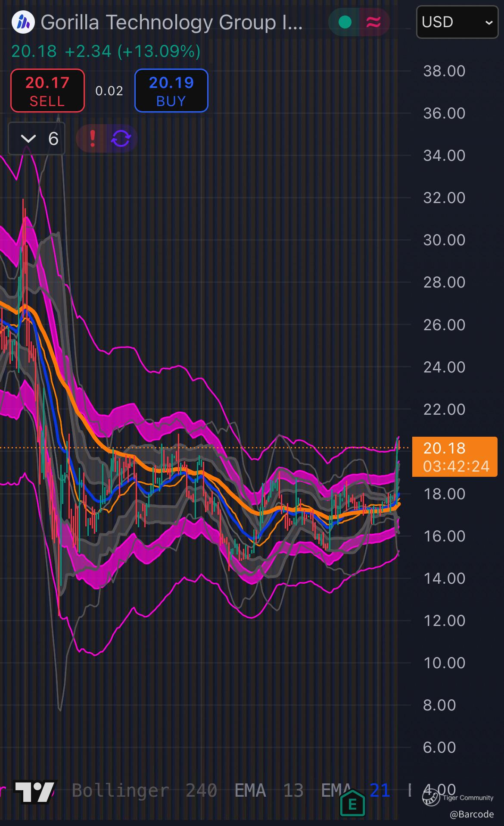504x826 pixels.
Task: Click the red exclamation warning icon
Action: [x=92, y=138]
